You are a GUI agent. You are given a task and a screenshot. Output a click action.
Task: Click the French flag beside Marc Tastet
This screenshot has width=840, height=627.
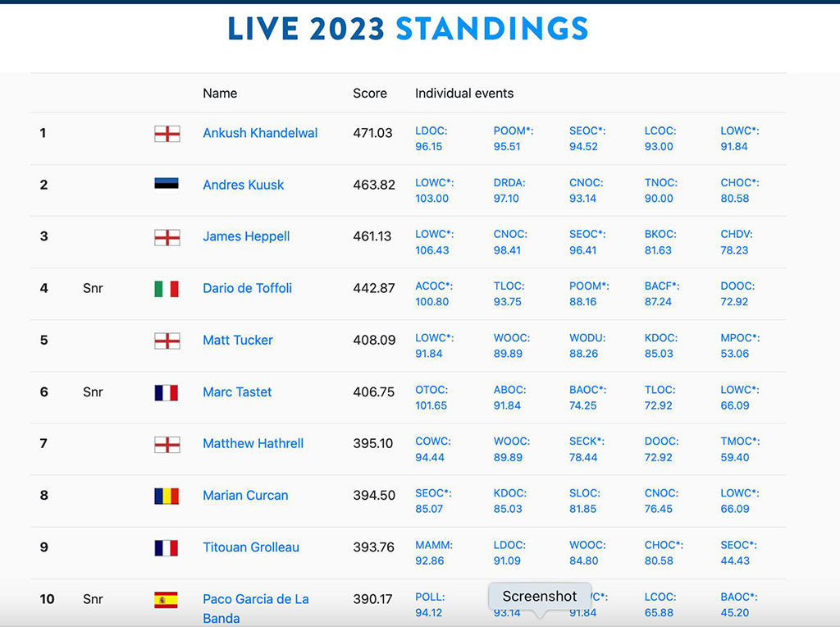coord(167,393)
